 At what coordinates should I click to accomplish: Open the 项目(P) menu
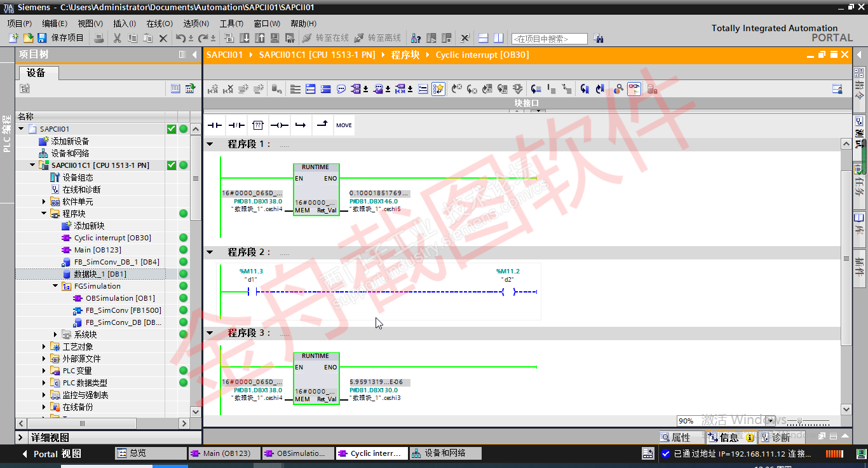19,24
